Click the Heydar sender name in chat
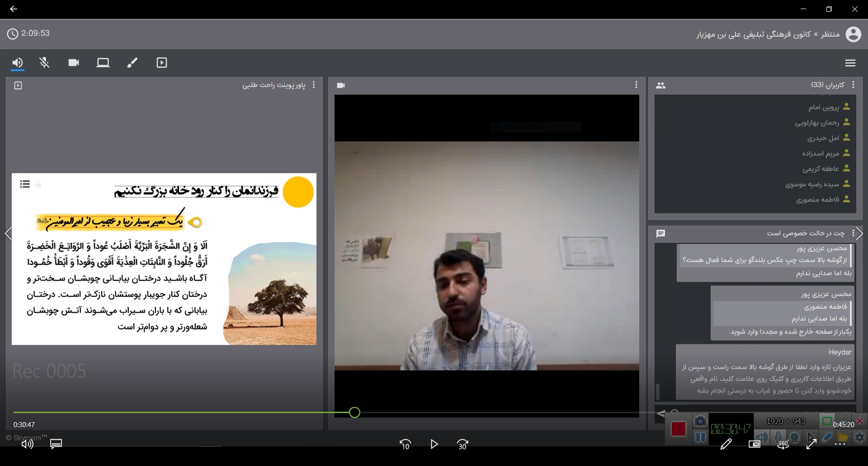Screen dimensions: 868x466 840,352
